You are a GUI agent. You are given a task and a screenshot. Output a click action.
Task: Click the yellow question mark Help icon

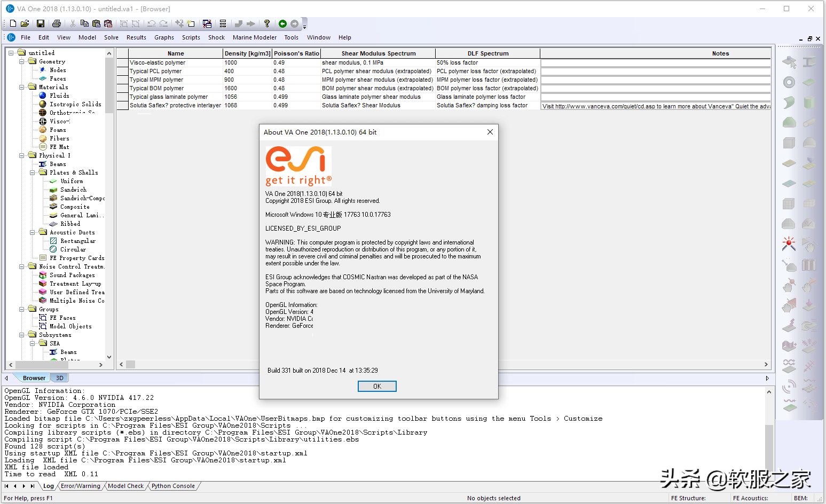click(x=266, y=23)
